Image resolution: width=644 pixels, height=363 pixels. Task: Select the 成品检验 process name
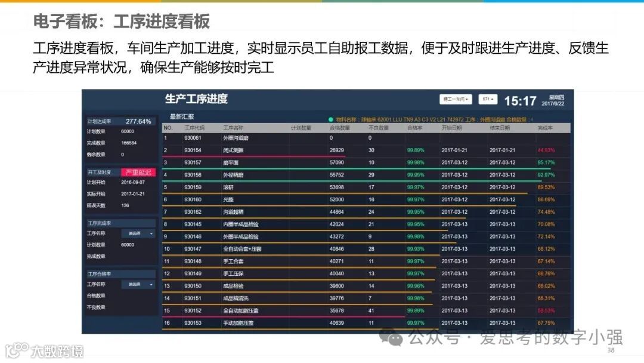coord(233,286)
